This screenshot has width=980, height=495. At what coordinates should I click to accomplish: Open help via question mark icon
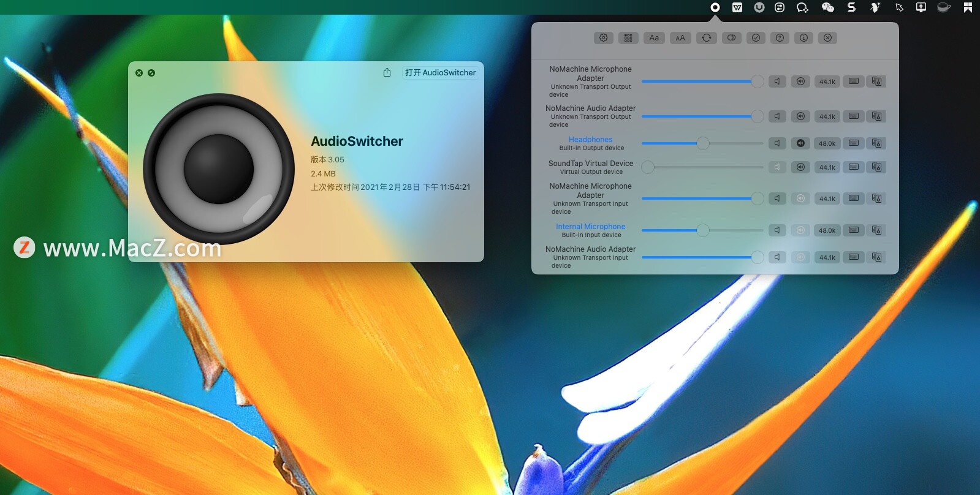coord(780,38)
